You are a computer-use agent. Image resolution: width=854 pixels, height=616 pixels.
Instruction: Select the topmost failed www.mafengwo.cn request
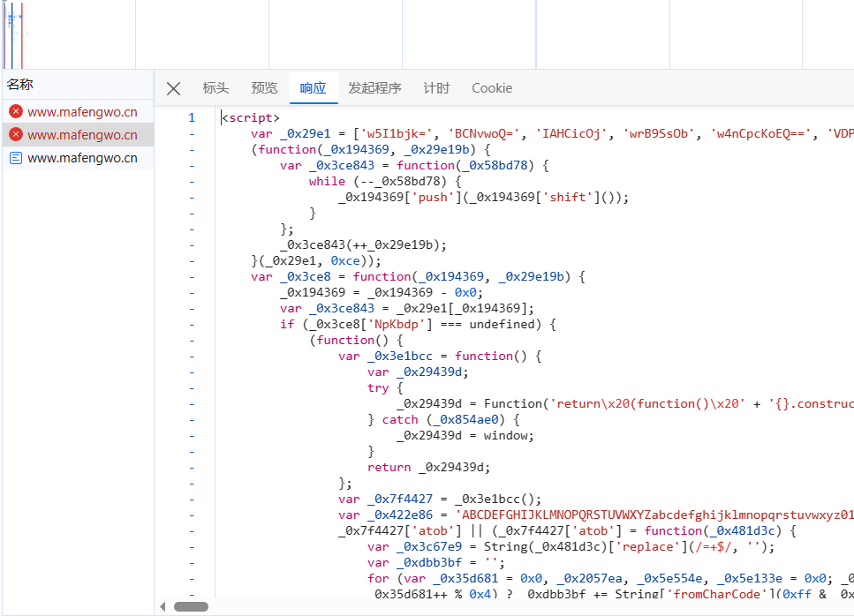[79, 111]
